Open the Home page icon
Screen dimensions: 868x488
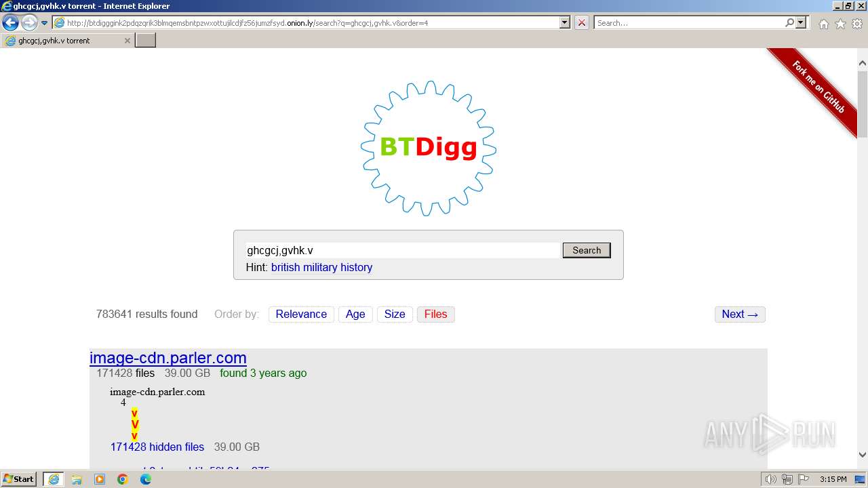[823, 24]
